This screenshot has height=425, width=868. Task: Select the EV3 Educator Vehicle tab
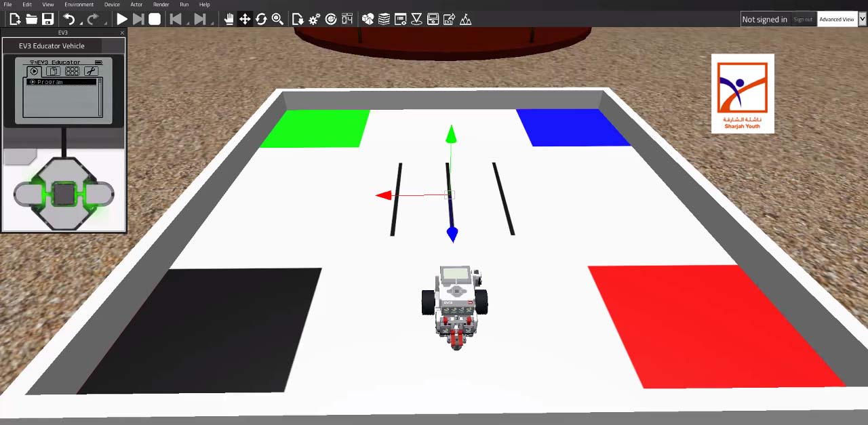pos(52,46)
